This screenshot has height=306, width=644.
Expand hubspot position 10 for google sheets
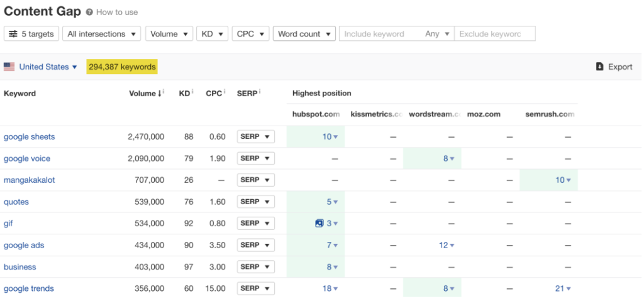tap(330, 137)
